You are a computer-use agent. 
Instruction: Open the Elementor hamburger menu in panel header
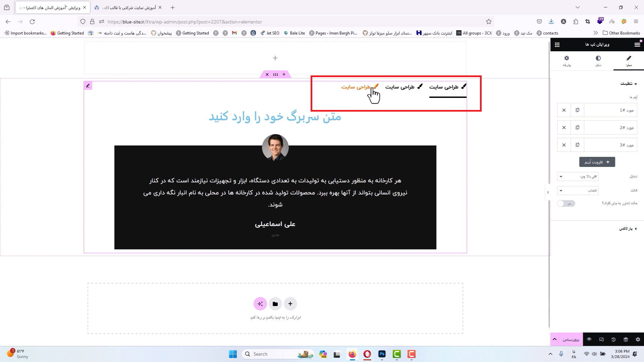click(637, 45)
